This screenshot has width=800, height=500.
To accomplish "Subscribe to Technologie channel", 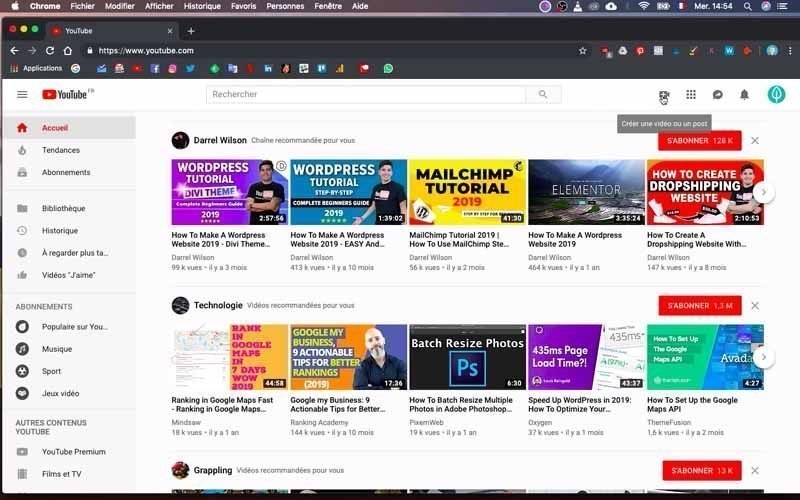I will tap(699, 306).
